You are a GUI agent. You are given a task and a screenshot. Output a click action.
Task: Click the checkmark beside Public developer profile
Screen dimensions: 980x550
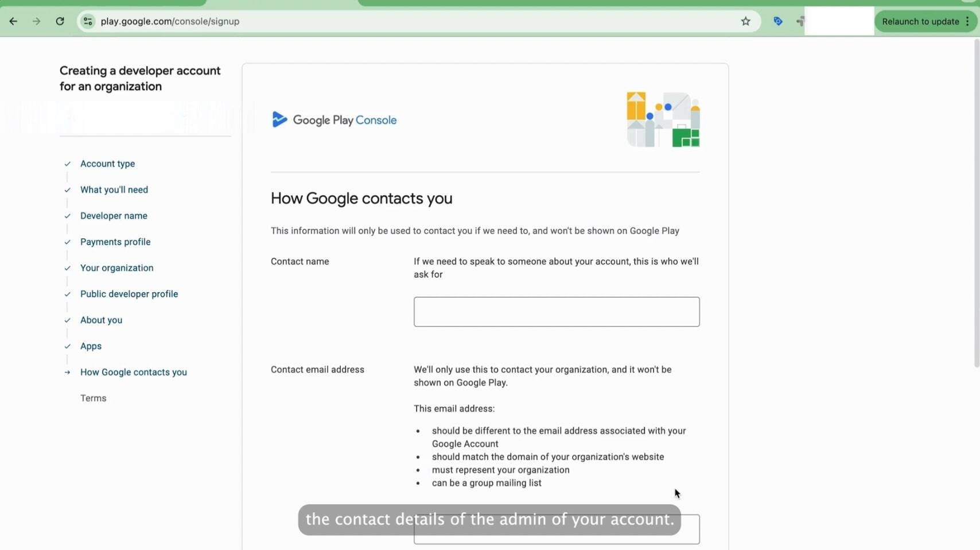click(67, 294)
